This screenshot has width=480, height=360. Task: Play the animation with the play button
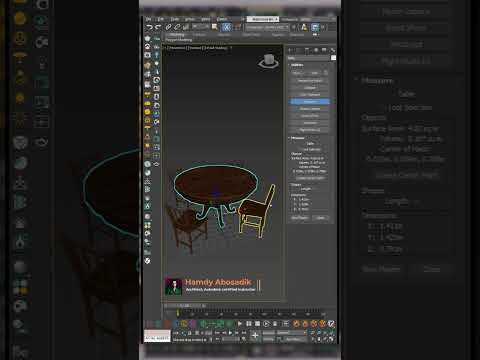(240, 324)
